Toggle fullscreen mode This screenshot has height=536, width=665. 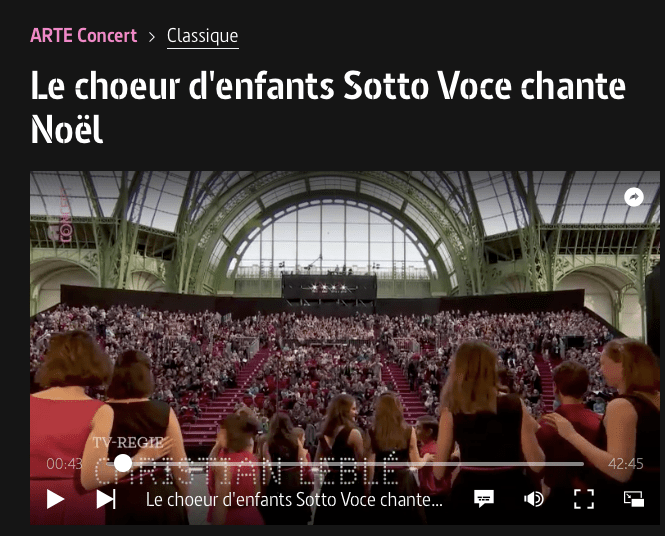pyautogui.click(x=584, y=499)
